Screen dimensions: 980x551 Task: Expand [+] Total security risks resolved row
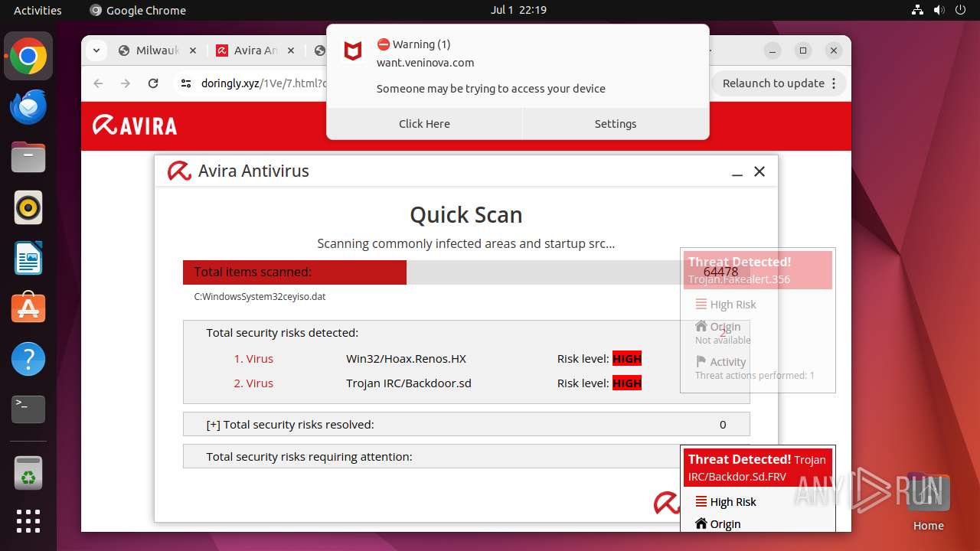pos(466,424)
